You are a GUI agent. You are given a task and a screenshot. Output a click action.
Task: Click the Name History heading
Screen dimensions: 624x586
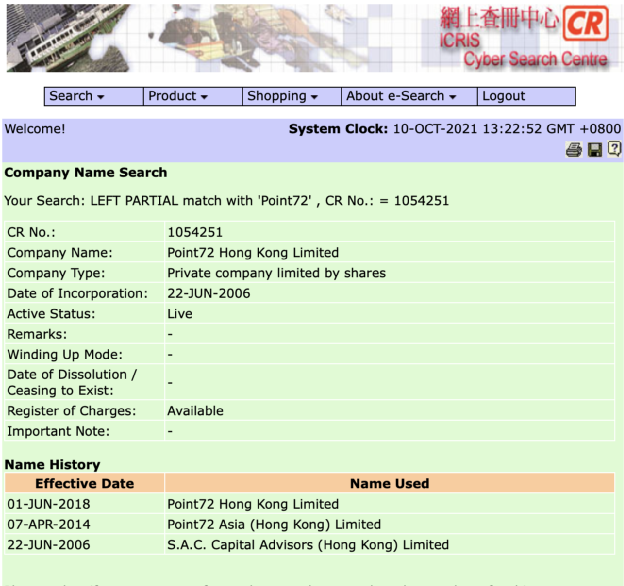point(52,464)
